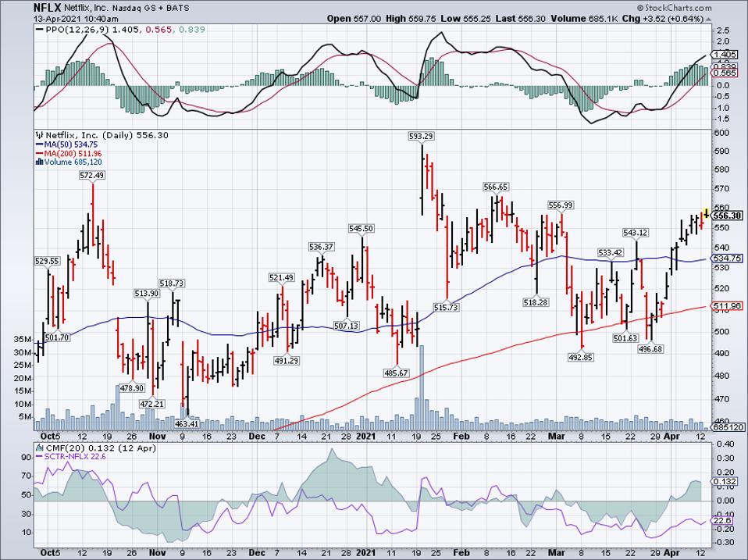Click the 515.73 price label
Screen dimensions: 748x560
pyautogui.click(x=446, y=308)
